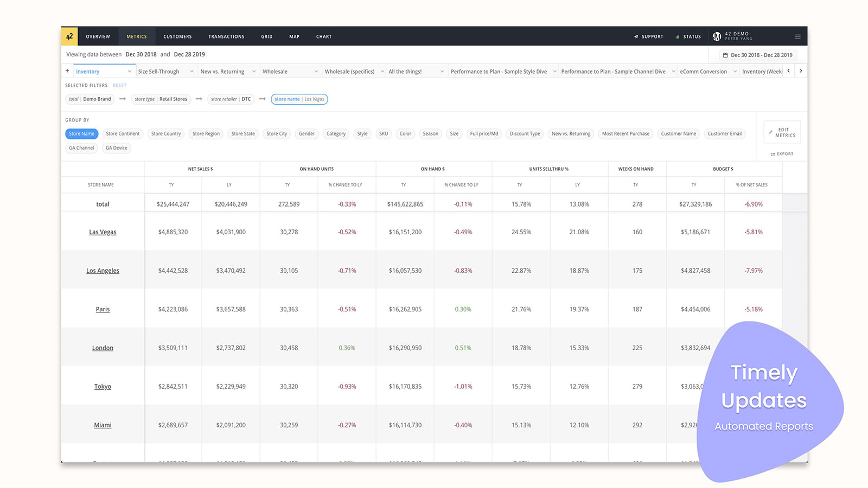
Task: Switch to Transactions tab
Action: point(226,37)
